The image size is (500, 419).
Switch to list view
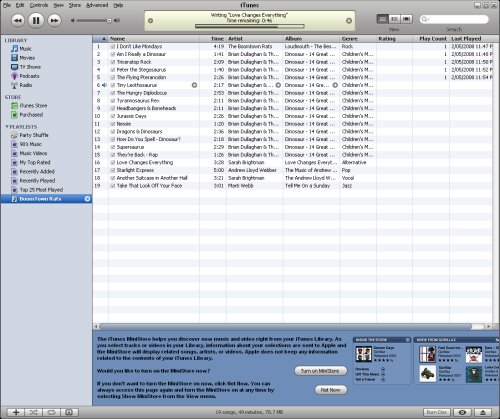click(382, 19)
